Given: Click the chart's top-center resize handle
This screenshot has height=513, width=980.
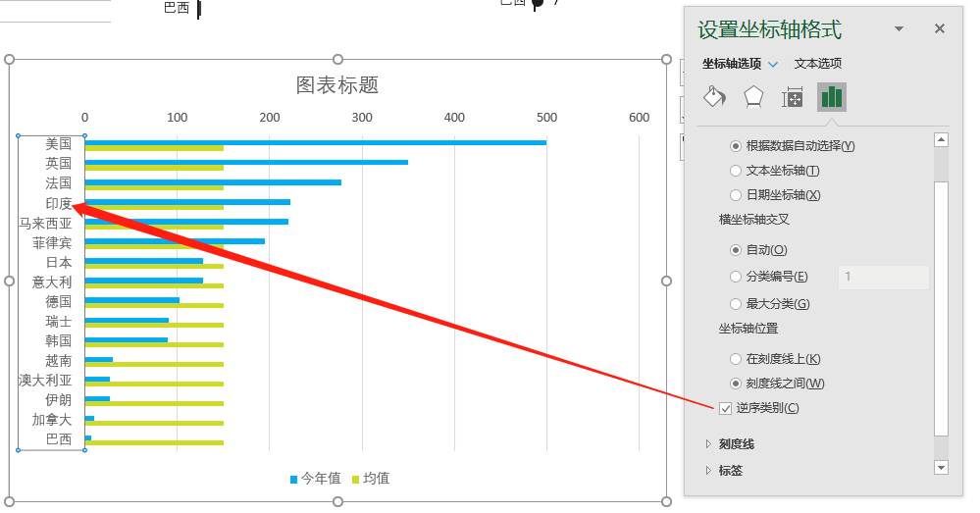Looking at the screenshot, I should coord(338,60).
